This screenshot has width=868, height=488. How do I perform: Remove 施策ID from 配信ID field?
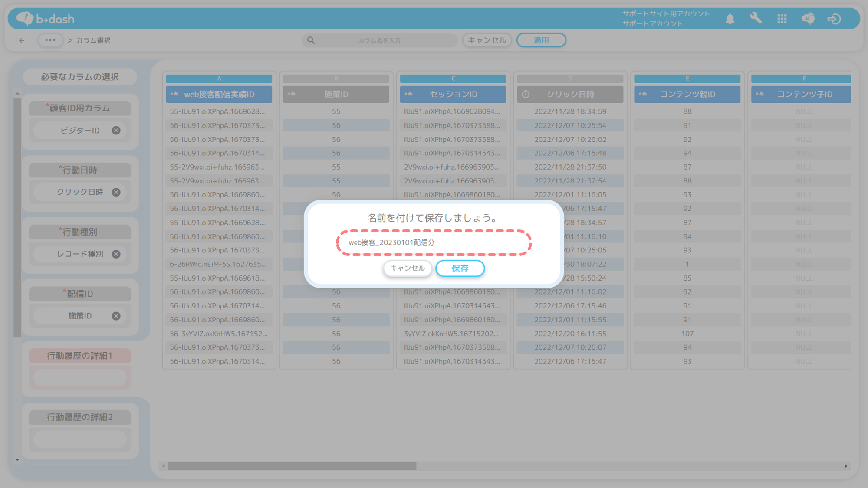click(x=116, y=316)
